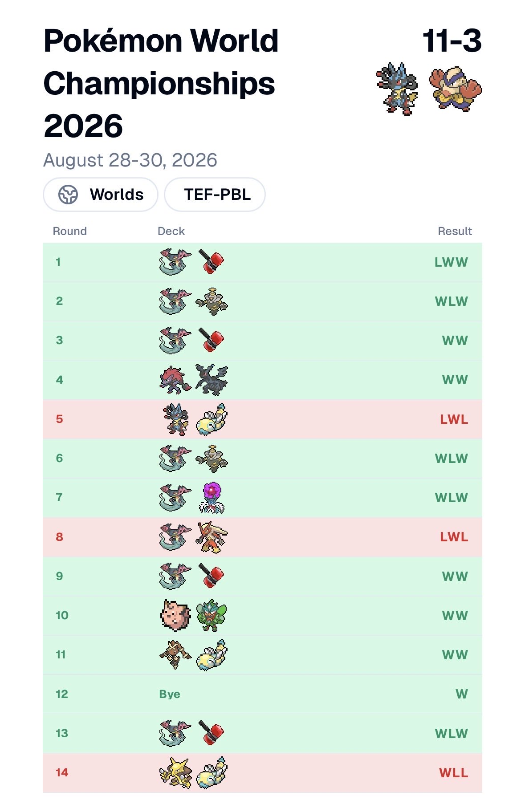Viewport: 525px width, 812px height.
Task: Click the Mega Lucario sprite in header
Action: (x=397, y=89)
